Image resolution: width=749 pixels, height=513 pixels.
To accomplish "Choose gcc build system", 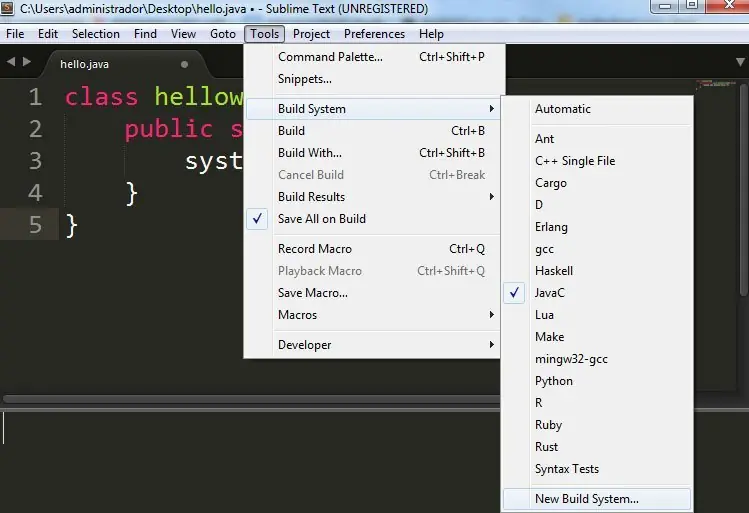I will point(597,249).
